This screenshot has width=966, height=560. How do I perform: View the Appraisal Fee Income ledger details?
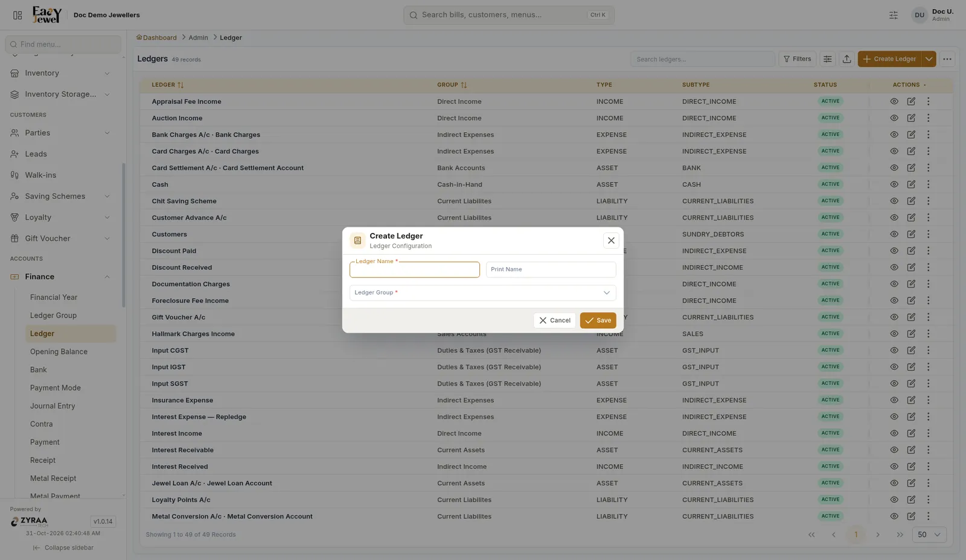(894, 101)
